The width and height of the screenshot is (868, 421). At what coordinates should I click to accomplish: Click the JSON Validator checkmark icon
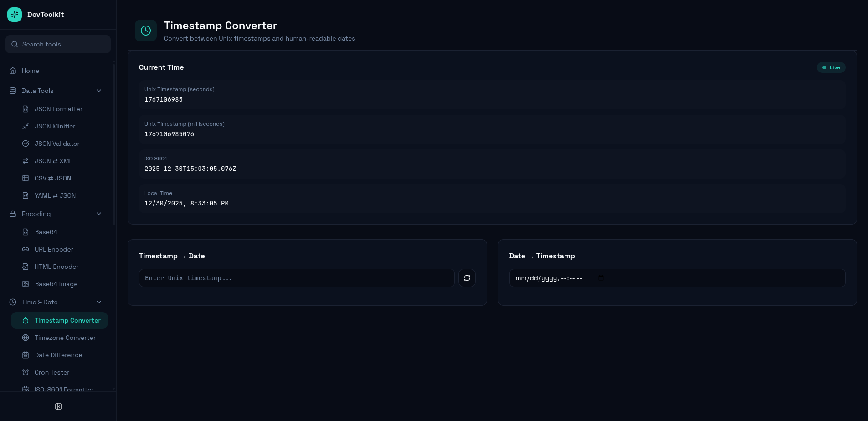(26, 144)
